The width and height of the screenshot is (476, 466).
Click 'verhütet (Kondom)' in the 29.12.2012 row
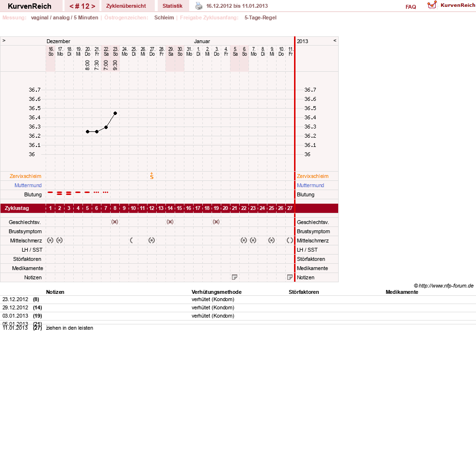point(213,307)
